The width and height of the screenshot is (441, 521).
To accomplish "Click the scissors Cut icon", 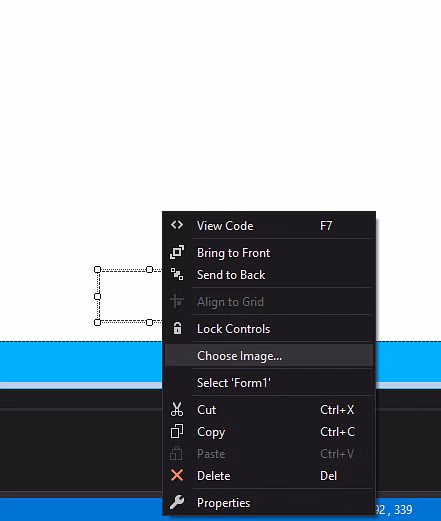I will (177, 409).
